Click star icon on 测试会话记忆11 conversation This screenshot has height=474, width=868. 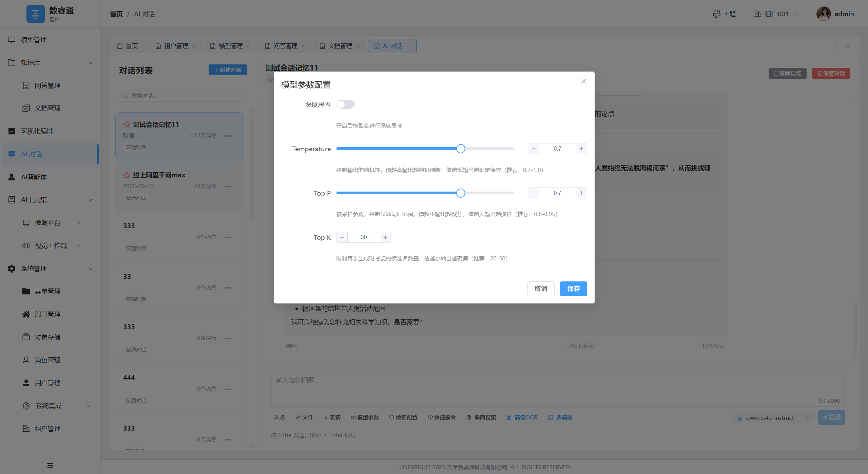[127, 124]
